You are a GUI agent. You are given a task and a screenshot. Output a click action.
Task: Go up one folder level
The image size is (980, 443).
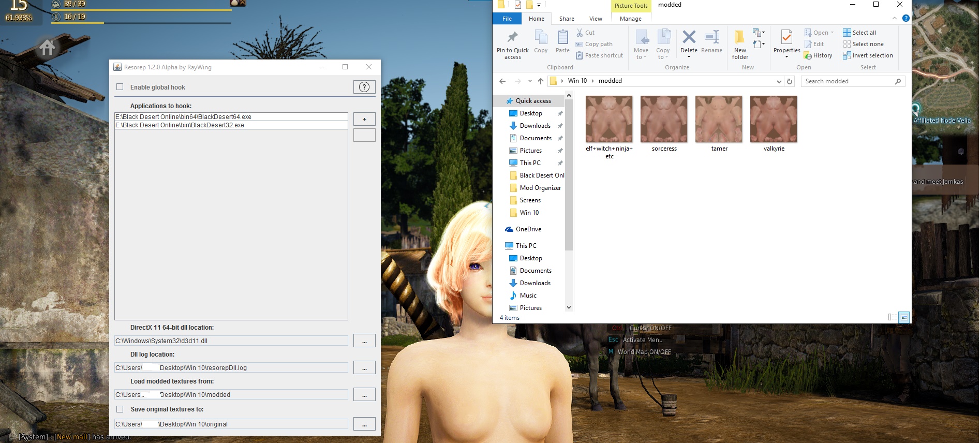pos(541,81)
